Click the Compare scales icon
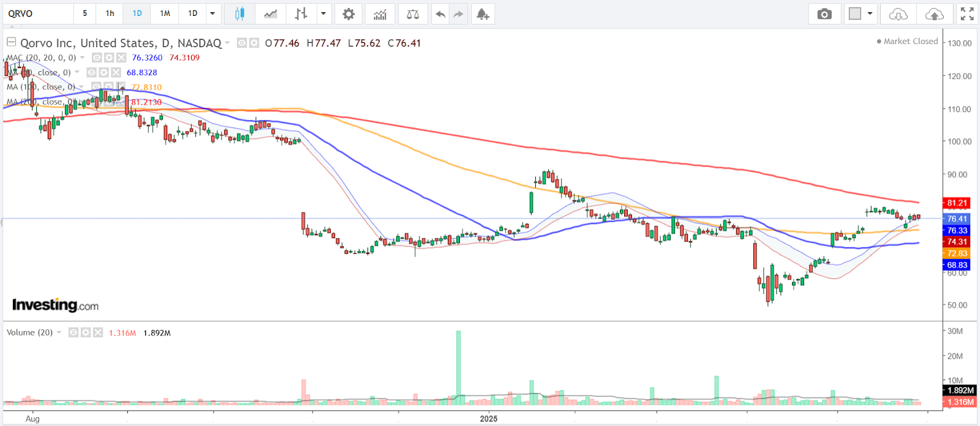 click(x=413, y=13)
